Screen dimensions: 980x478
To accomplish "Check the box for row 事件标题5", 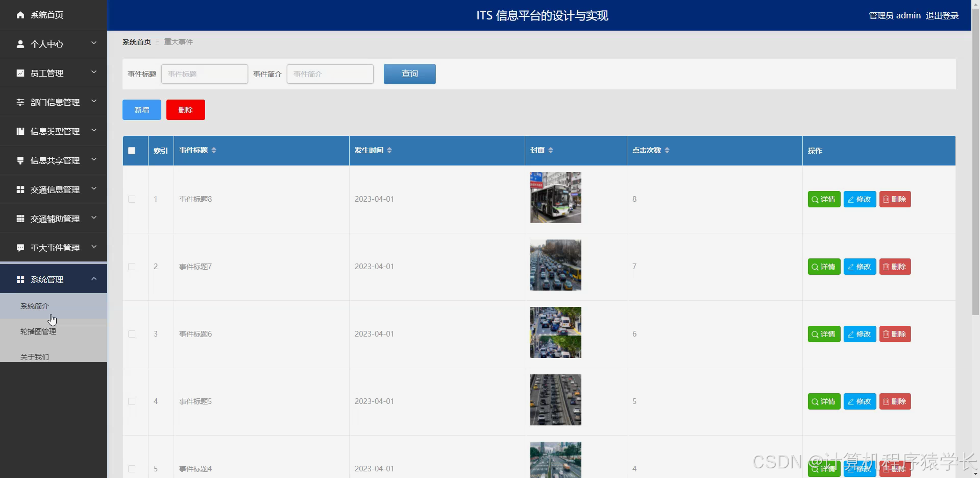I will pyautogui.click(x=132, y=401).
